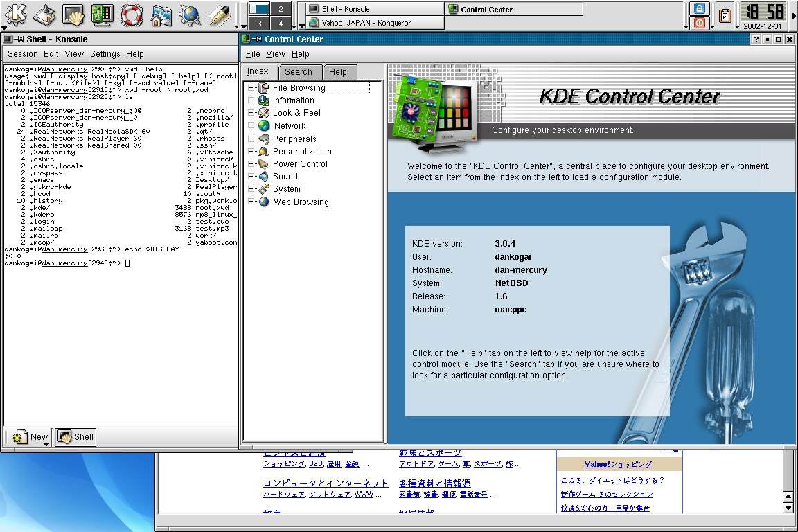
Task: Click the New session button in Konsole
Action: (30, 437)
